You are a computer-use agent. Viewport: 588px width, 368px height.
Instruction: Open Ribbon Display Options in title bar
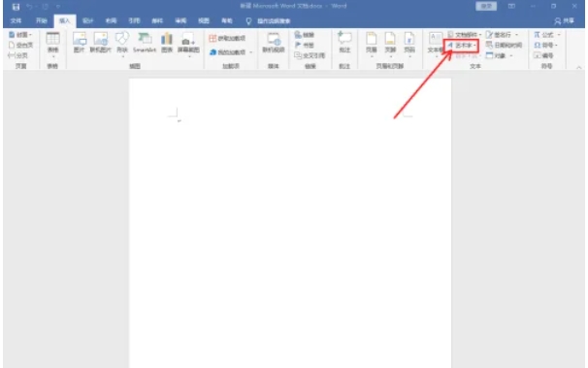[x=511, y=6]
